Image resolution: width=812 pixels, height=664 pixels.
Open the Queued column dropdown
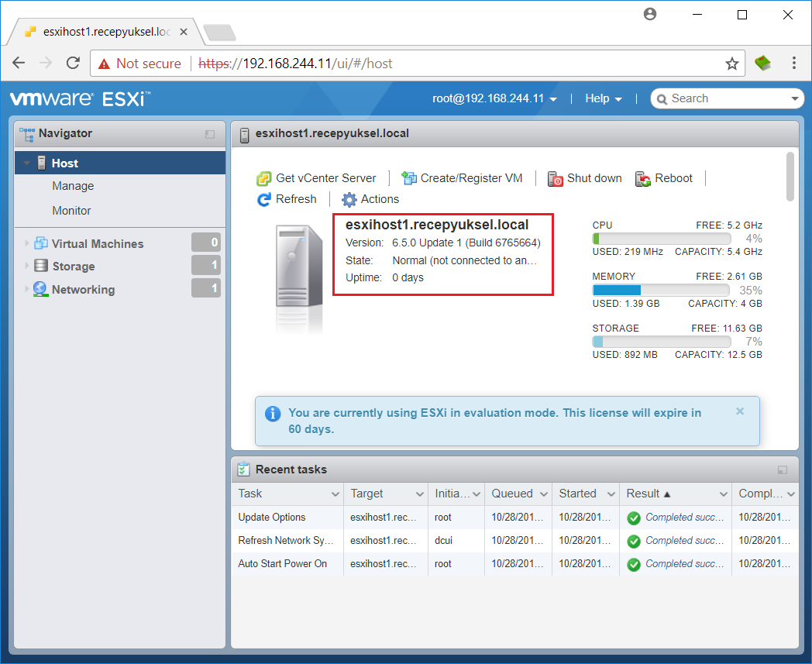[544, 494]
